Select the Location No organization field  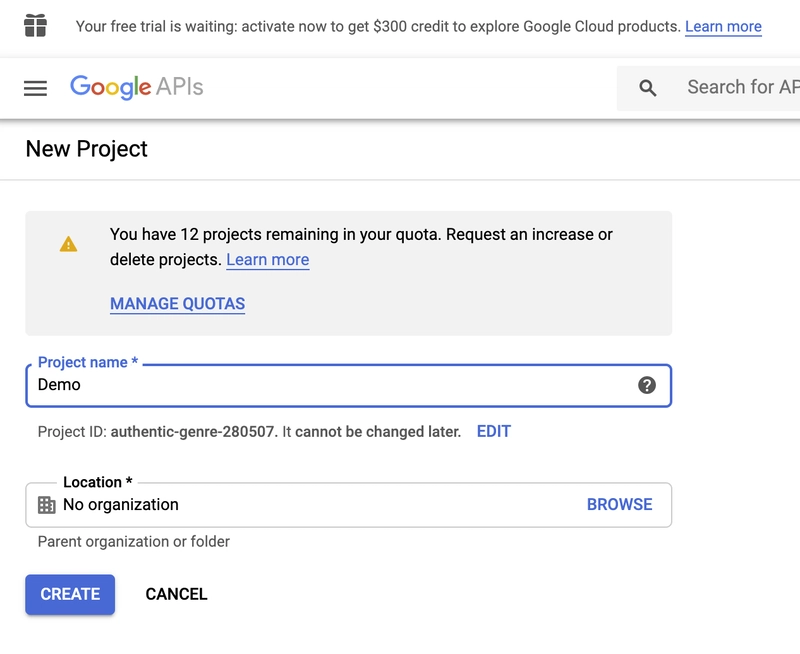point(300,505)
